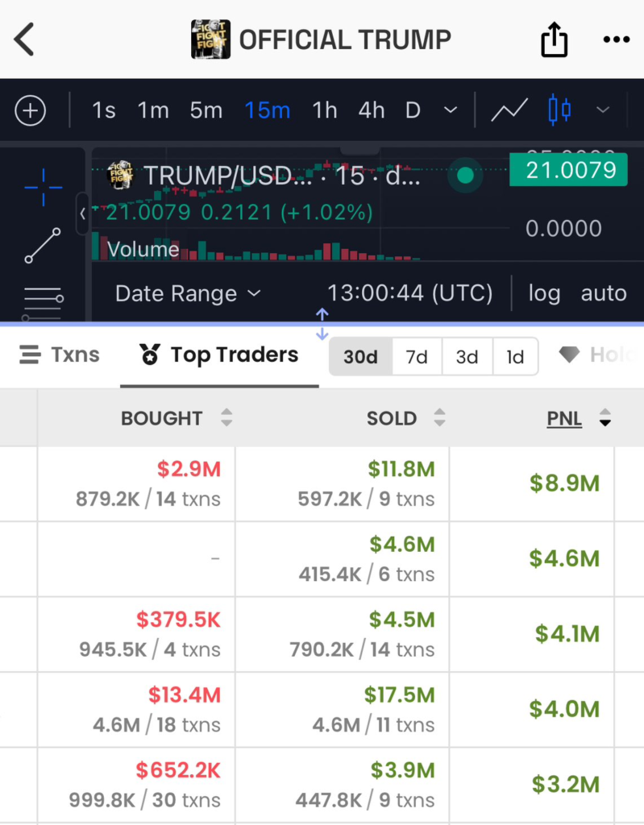Viewport: 644px width, 825px height.
Task: Click bought amount $652.2K
Action: pos(178,770)
